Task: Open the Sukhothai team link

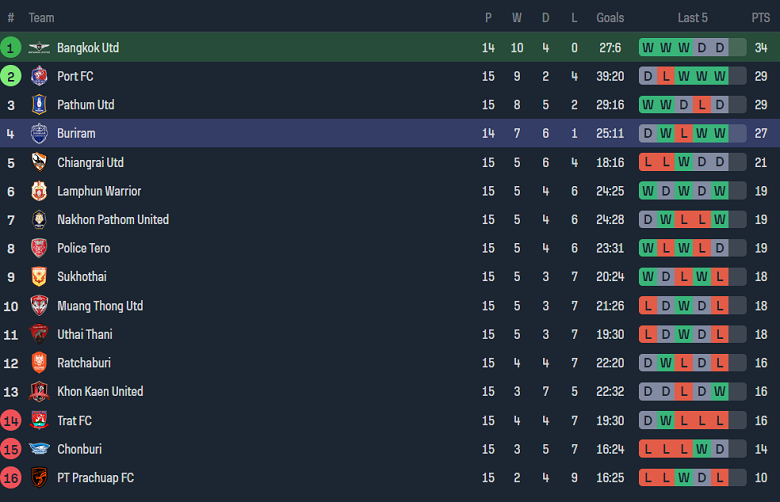Action: tap(82, 277)
